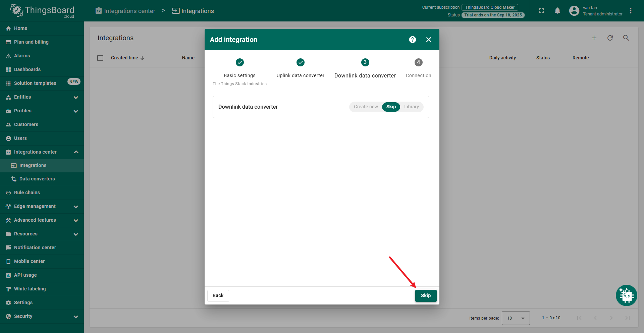This screenshot has width=644, height=333.
Task: Click the Users icon in sidebar
Action: pyautogui.click(x=8, y=138)
